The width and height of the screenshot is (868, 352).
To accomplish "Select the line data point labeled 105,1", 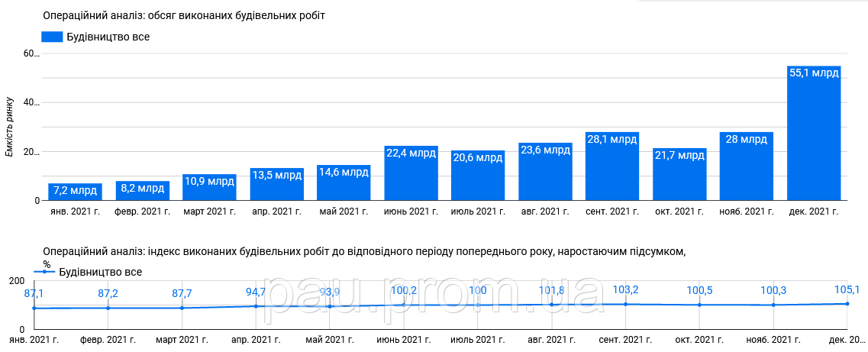I will pos(847,304).
